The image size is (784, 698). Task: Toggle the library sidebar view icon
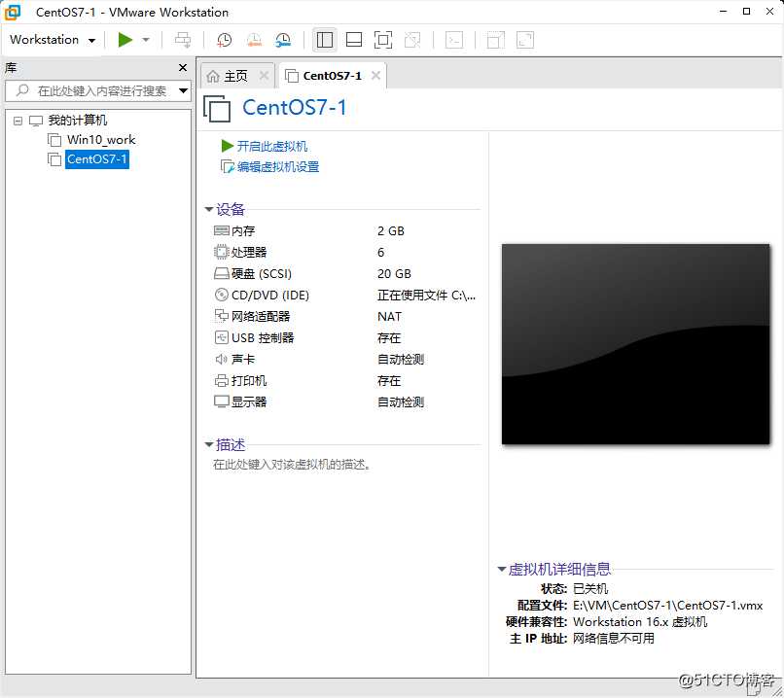click(x=325, y=40)
